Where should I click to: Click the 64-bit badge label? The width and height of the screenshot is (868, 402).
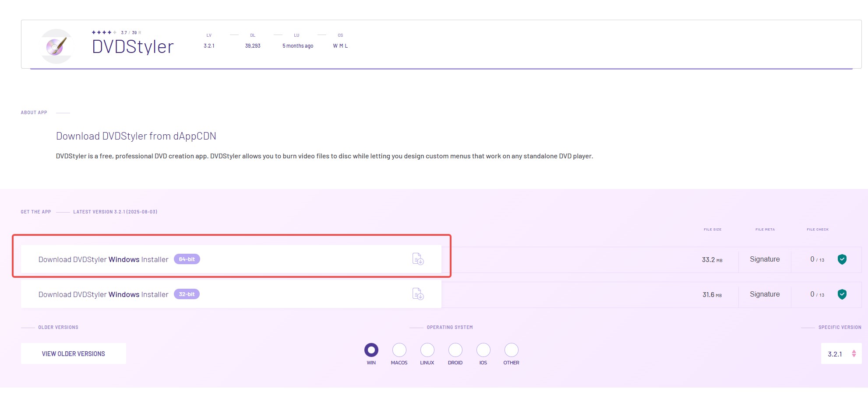point(187,259)
